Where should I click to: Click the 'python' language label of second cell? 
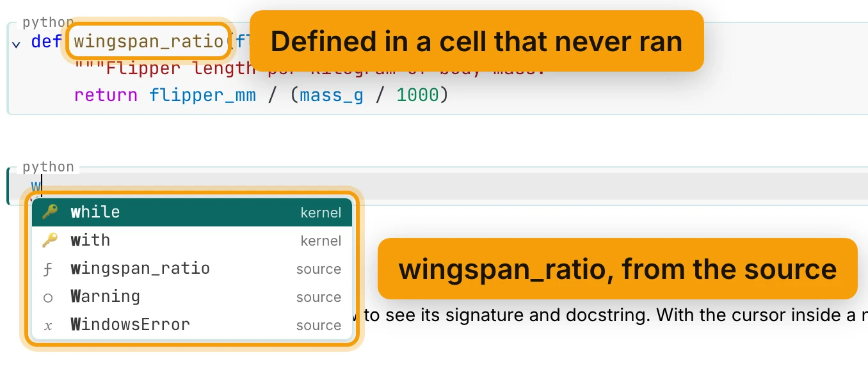(x=48, y=167)
